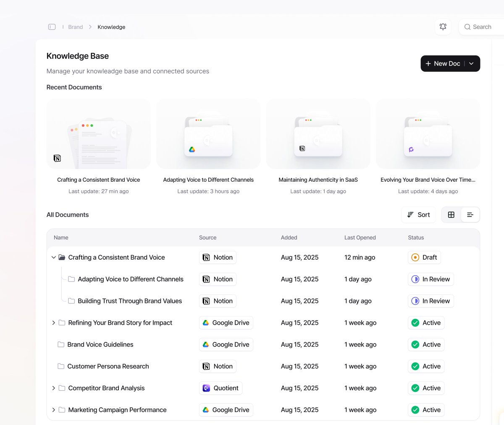Select the grid view icon above the table

tap(451, 214)
